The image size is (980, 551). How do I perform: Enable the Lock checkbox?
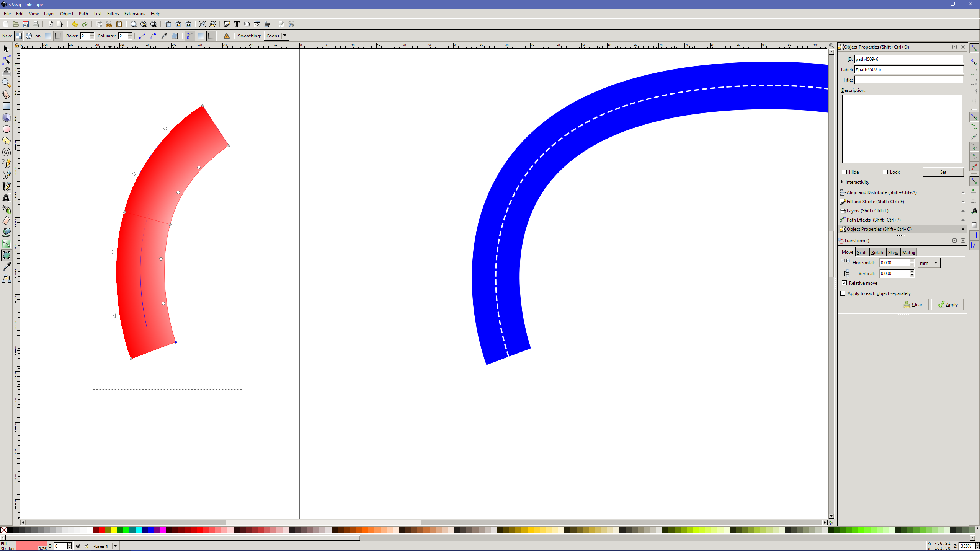point(885,172)
